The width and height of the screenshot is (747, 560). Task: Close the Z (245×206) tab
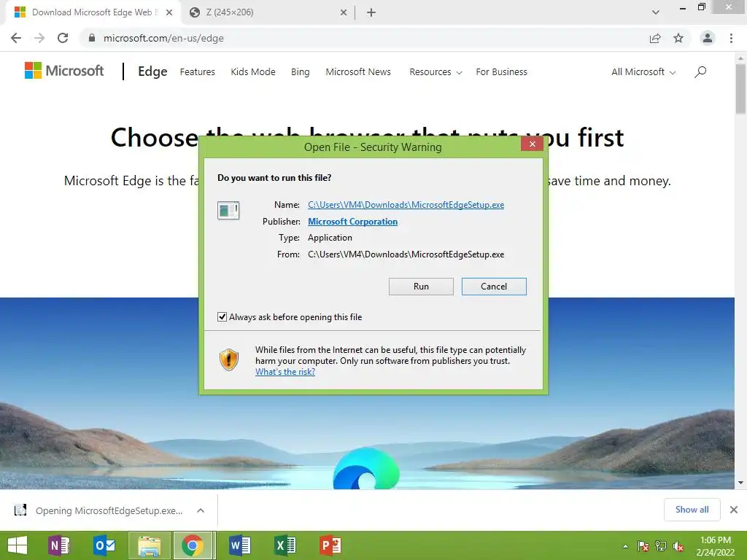point(344,12)
